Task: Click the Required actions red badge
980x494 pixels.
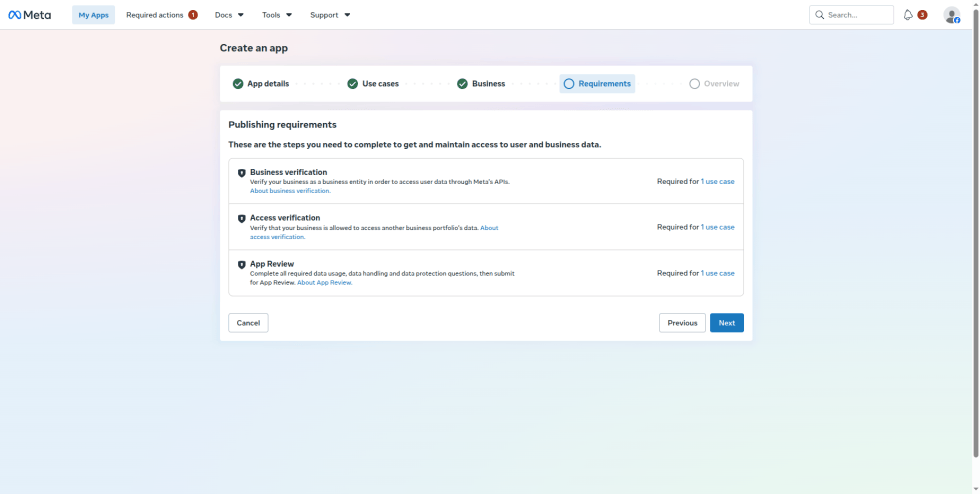Action: 193,15
